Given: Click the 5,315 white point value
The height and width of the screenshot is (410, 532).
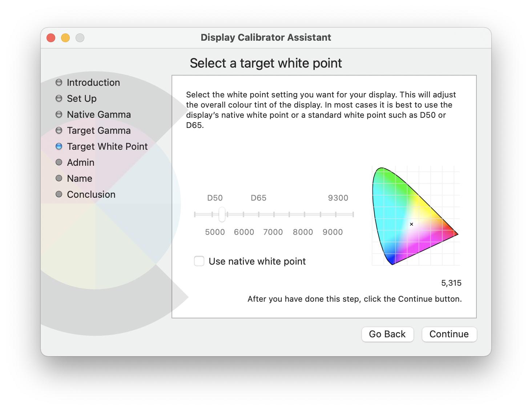Looking at the screenshot, I should pyautogui.click(x=451, y=283).
